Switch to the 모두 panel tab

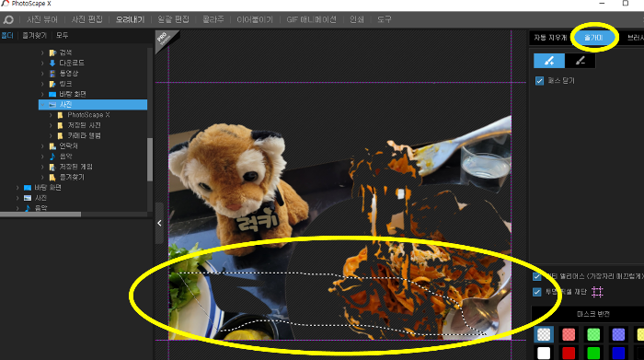[x=62, y=36]
